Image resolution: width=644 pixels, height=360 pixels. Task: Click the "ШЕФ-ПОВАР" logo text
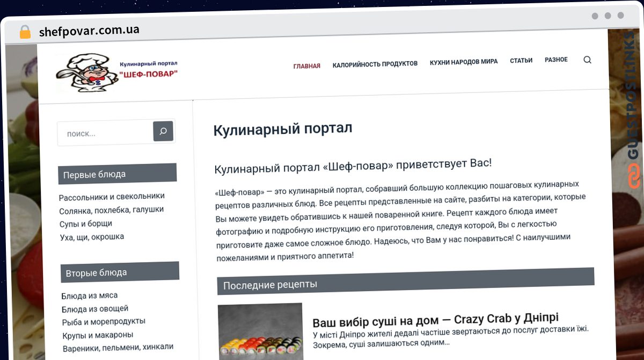coord(148,74)
